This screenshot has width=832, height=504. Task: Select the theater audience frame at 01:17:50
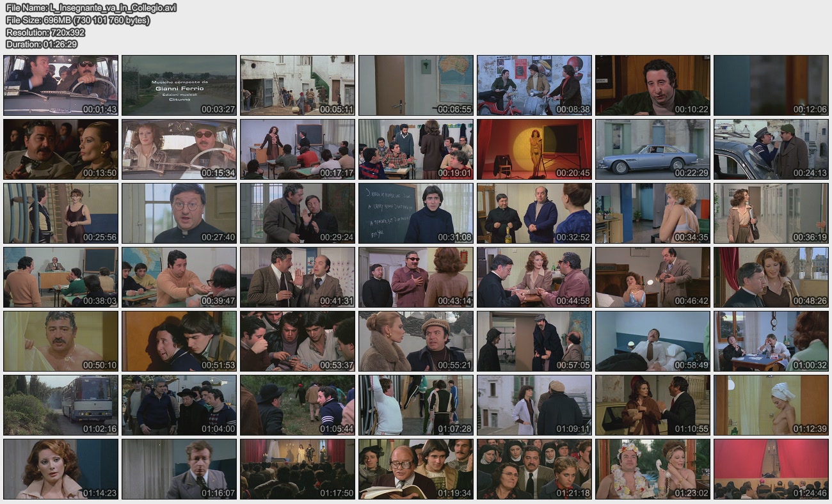click(298, 469)
